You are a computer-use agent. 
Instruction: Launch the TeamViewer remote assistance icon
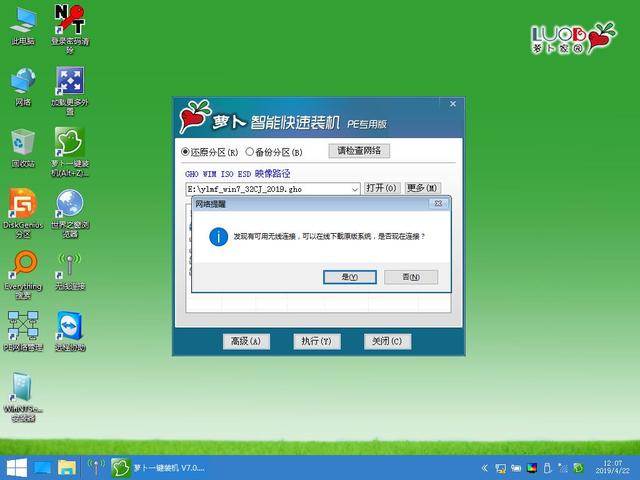[70, 331]
